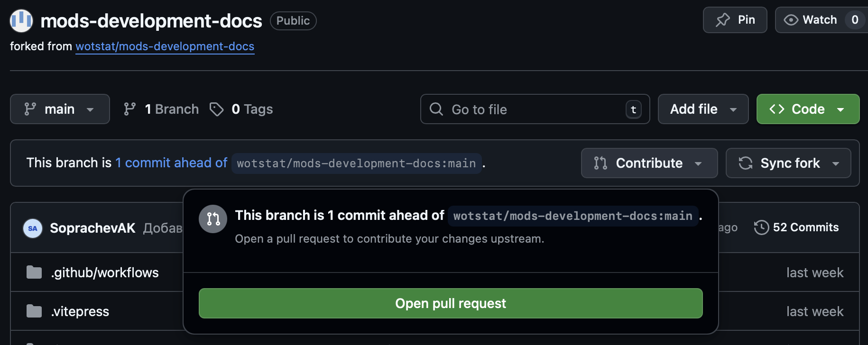Viewport: 868px width, 345px height.
Task: Open the mods-development-docs repository title link
Action: [x=151, y=21]
